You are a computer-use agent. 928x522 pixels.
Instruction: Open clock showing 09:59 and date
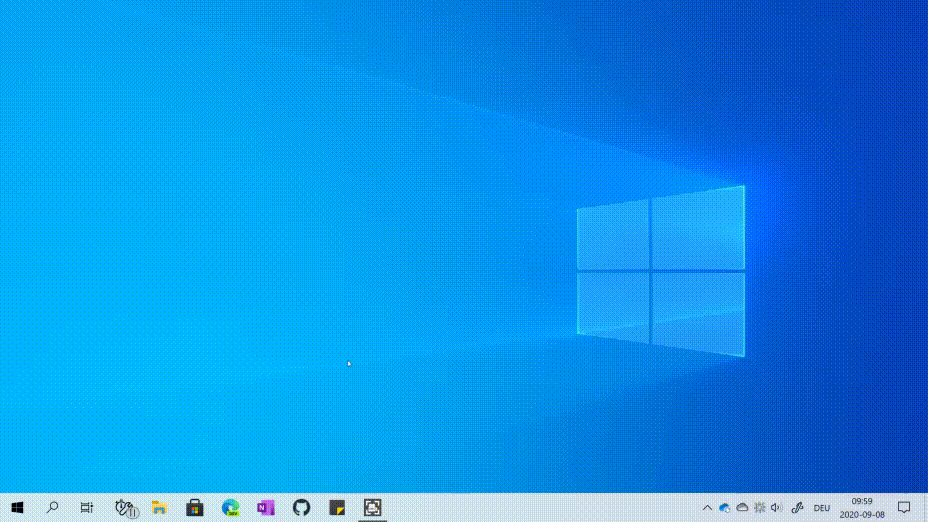(x=862, y=508)
